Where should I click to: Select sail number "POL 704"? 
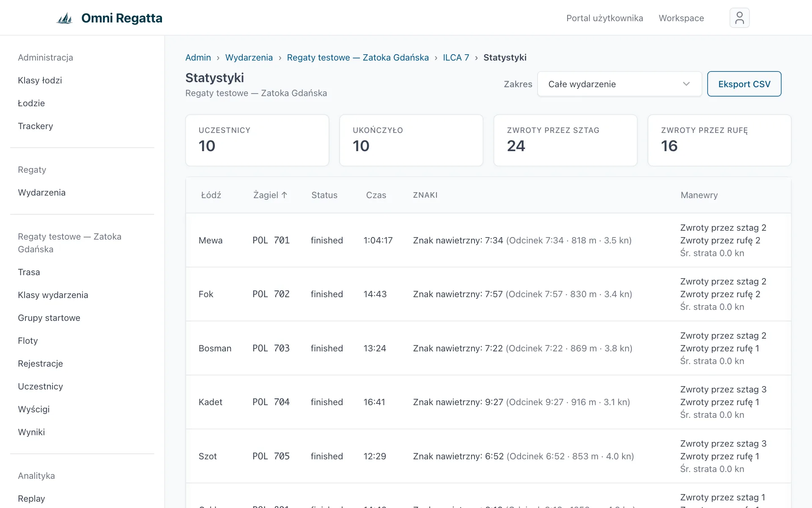271,402
